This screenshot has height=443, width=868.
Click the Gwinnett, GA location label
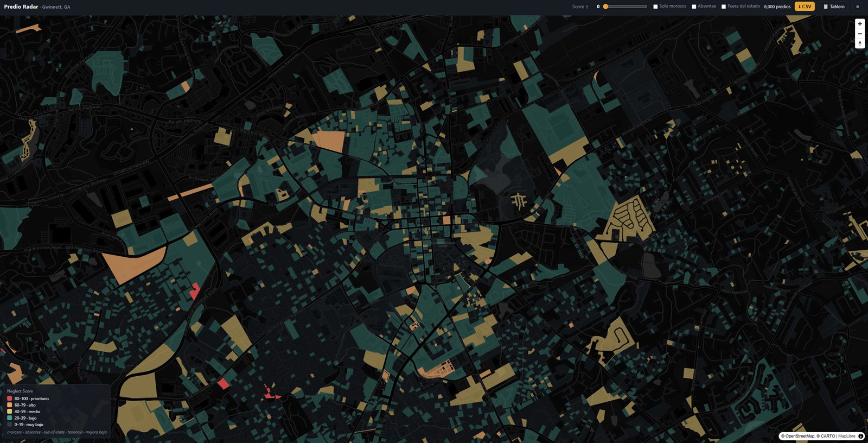click(56, 7)
